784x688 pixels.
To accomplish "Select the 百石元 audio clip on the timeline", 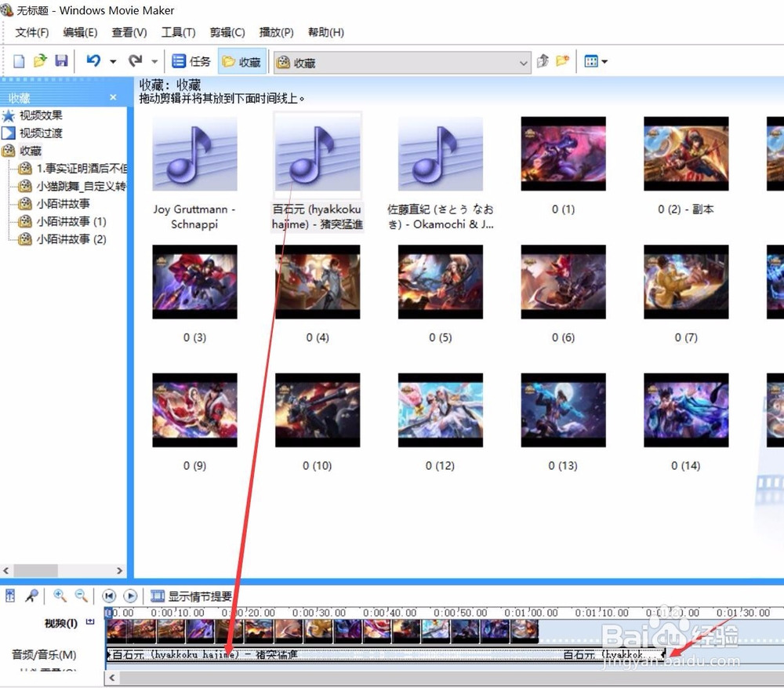I will coord(386,654).
